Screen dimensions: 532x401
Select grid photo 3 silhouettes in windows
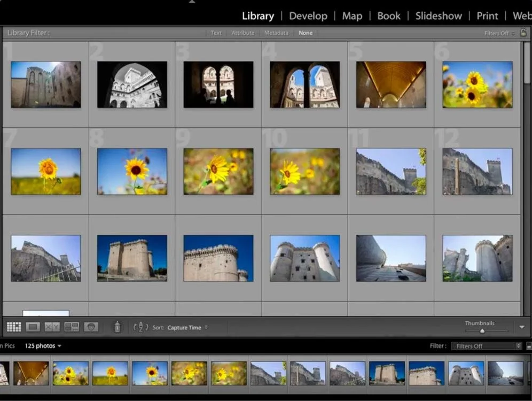[218, 84]
